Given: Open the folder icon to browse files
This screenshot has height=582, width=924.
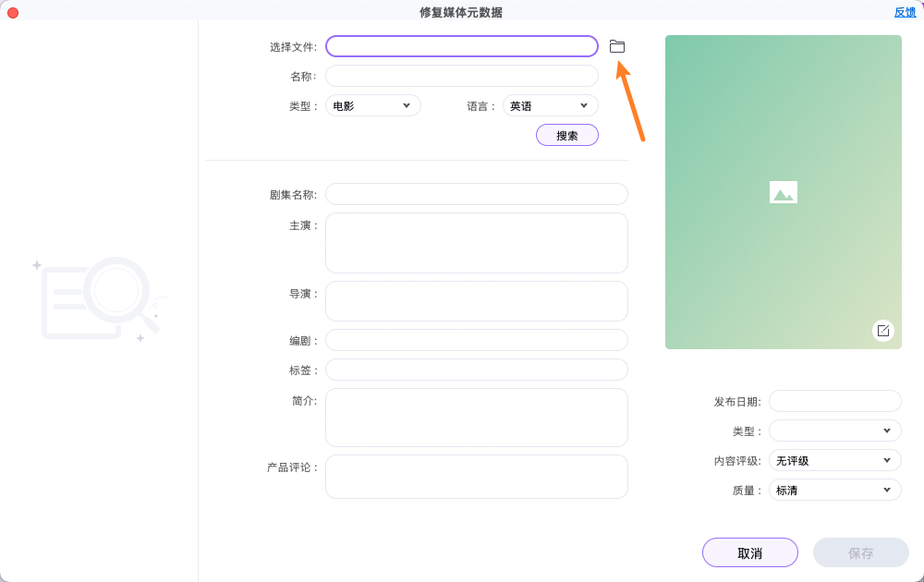Looking at the screenshot, I should (x=616, y=45).
